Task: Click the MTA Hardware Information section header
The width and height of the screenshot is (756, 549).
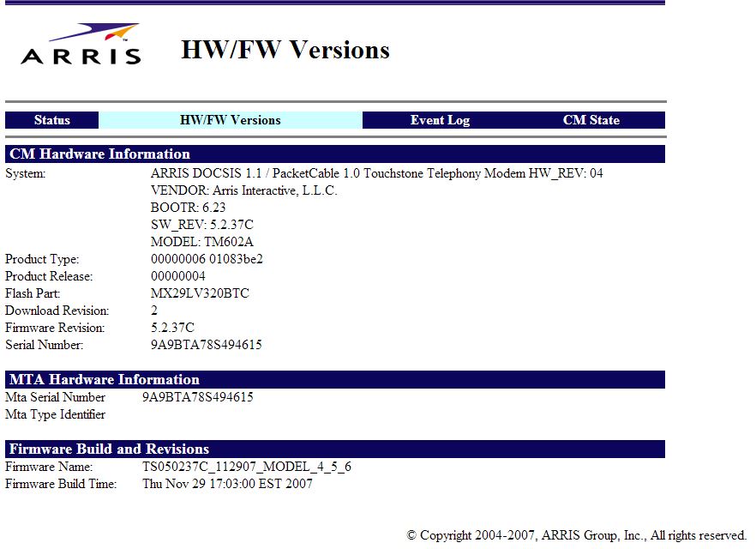Action: tap(335, 380)
